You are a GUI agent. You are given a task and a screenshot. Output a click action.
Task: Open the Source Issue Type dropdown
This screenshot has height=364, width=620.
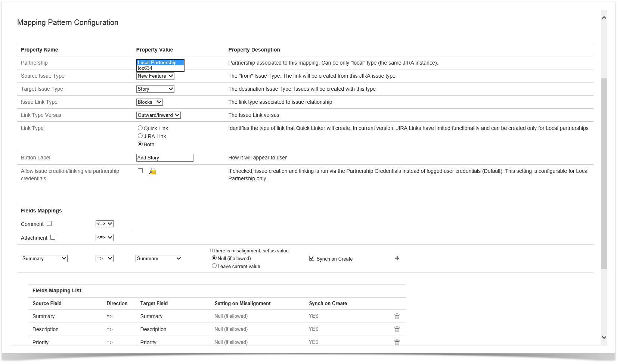155,76
